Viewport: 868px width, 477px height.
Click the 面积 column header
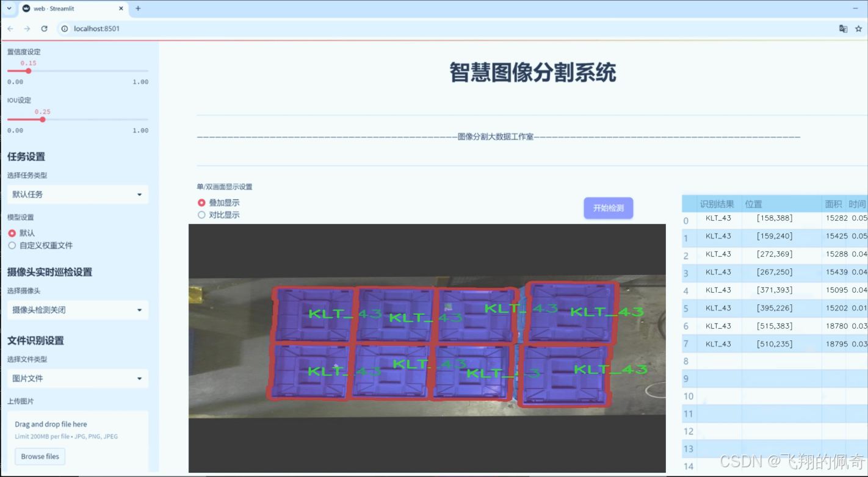(834, 204)
